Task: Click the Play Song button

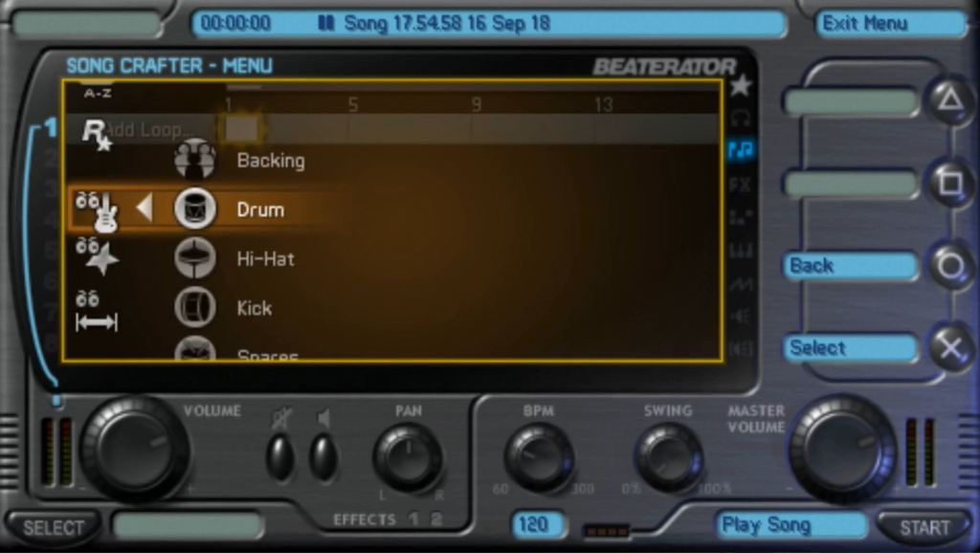Action: [x=791, y=525]
